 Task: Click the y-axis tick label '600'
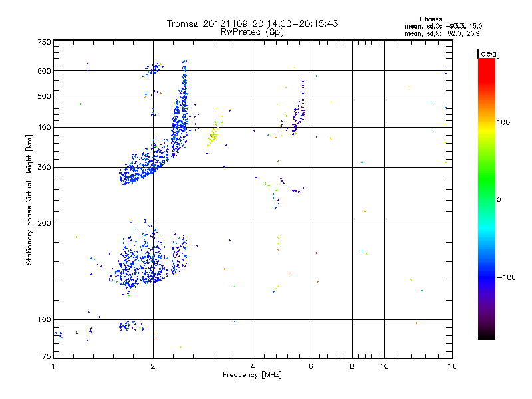pyautogui.click(x=44, y=71)
